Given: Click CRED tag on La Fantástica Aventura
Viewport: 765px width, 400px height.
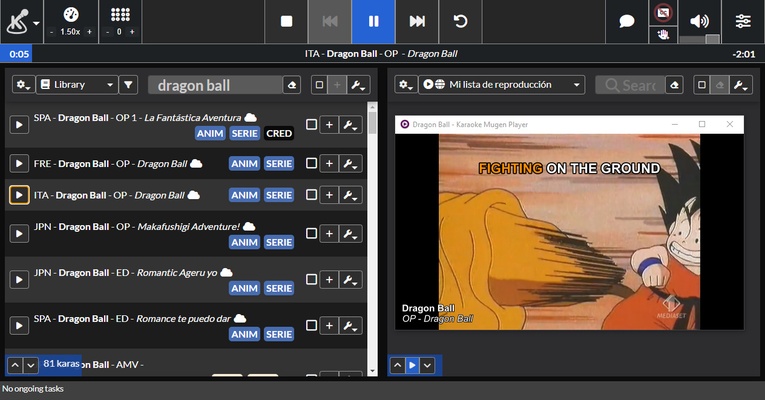Looking at the screenshot, I should click(279, 133).
